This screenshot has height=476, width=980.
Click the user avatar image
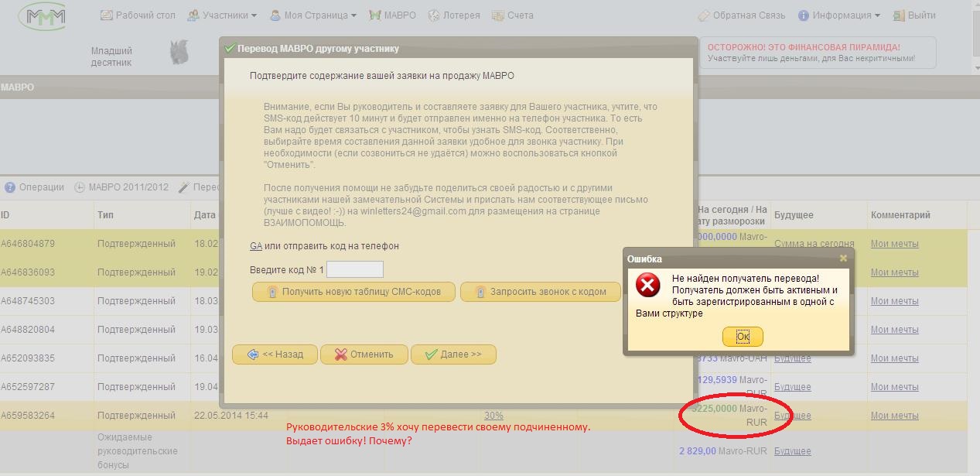[179, 53]
